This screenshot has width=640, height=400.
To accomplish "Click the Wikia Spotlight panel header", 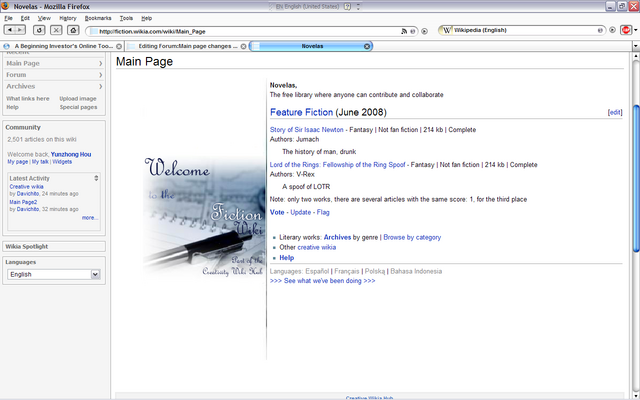I will 54,247.
